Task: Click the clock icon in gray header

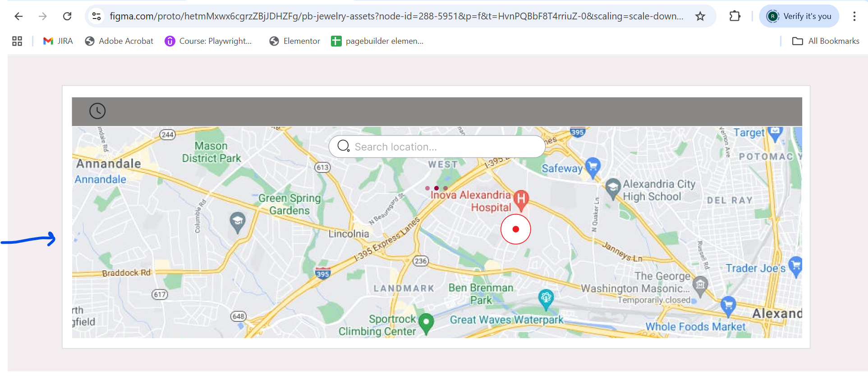Action: 97,111
